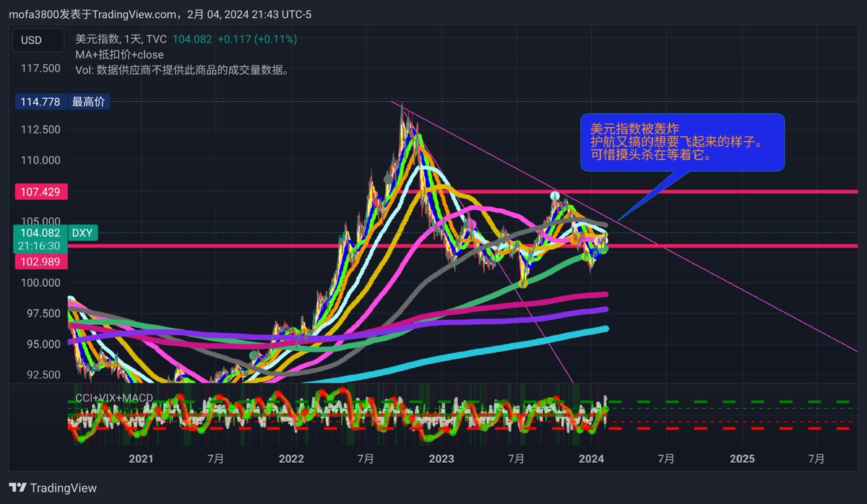867x504 pixels.
Task: Click the 2022 time axis label
Action: pos(291,459)
